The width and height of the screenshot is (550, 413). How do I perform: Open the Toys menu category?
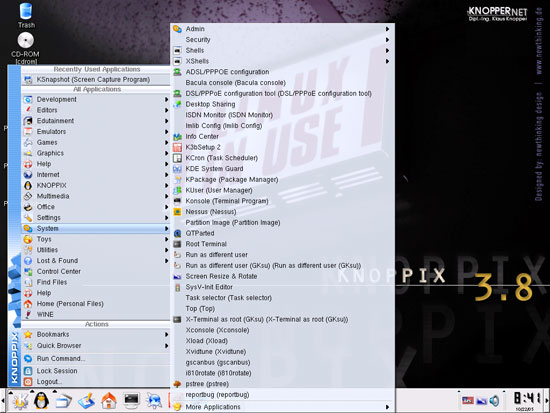[96, 239]
